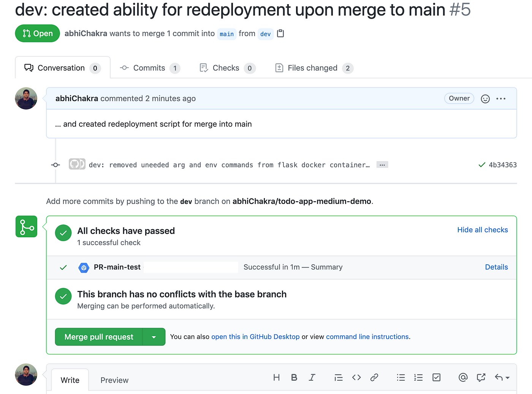This screenshot has width=532, height=394.
Task: Insert a task list checkbox item
Action: 437,377
